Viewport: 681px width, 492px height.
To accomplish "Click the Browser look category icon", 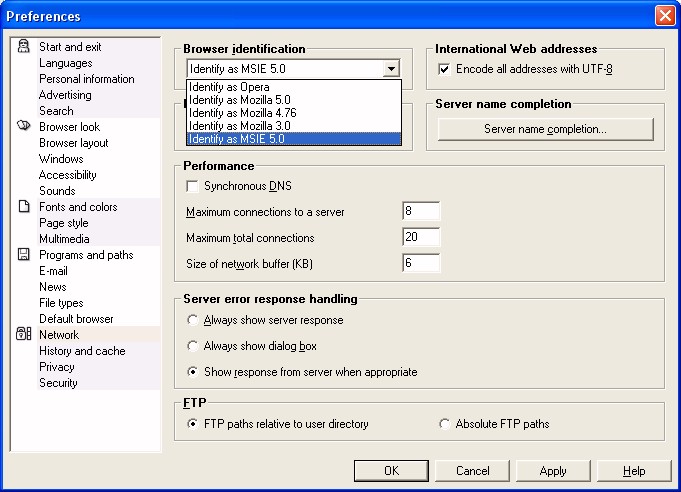I will [23, 126].
